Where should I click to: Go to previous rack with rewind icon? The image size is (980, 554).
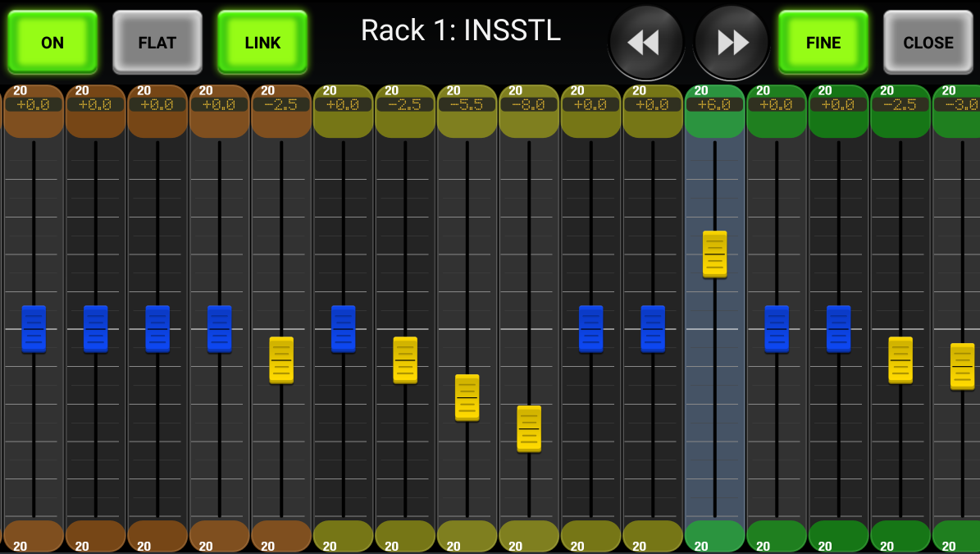tap(645, 43)
